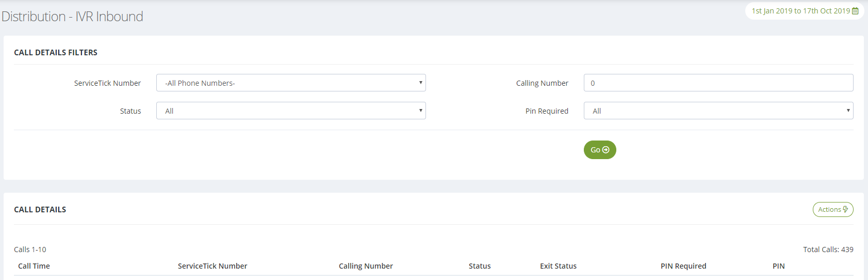
Task: Click the lightning bolt icon in Actions
Action: [845, 209]
